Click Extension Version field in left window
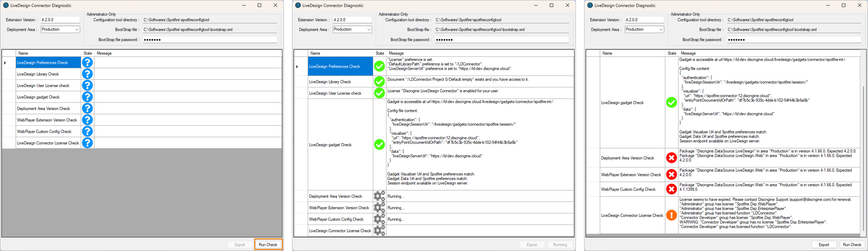 pyautogui.click(x=60, y=20)
